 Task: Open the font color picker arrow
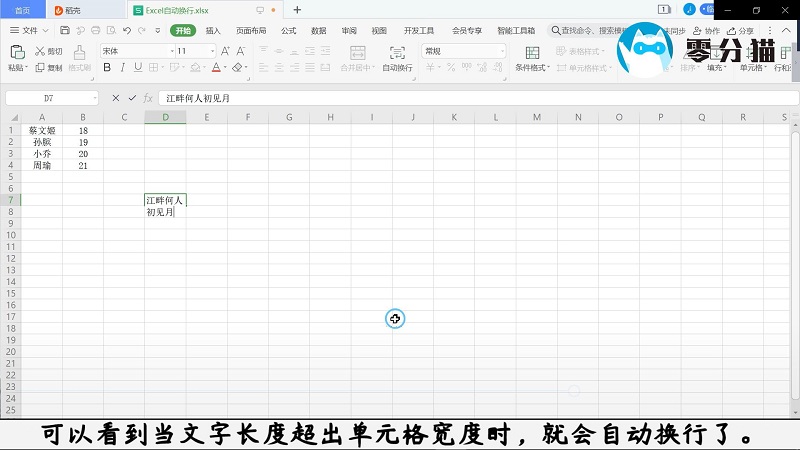225,67
